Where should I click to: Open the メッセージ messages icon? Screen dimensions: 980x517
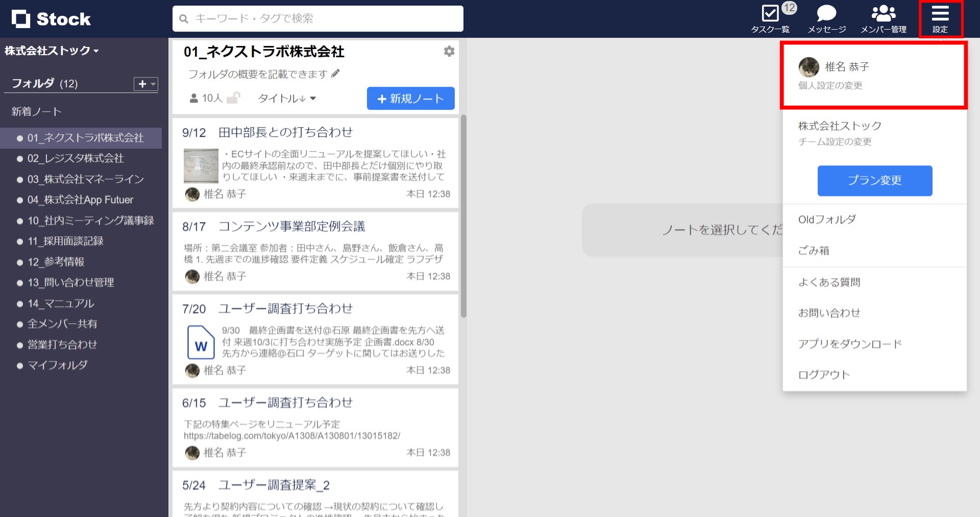click(826, 19)
